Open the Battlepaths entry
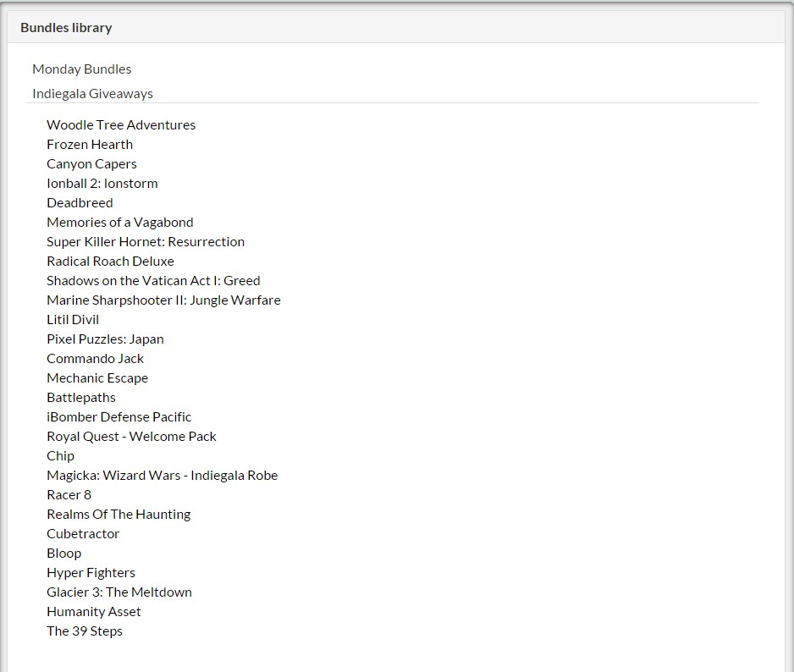Image resolution: width=794 pixels, height=672 pixels. tap(81, 398)
